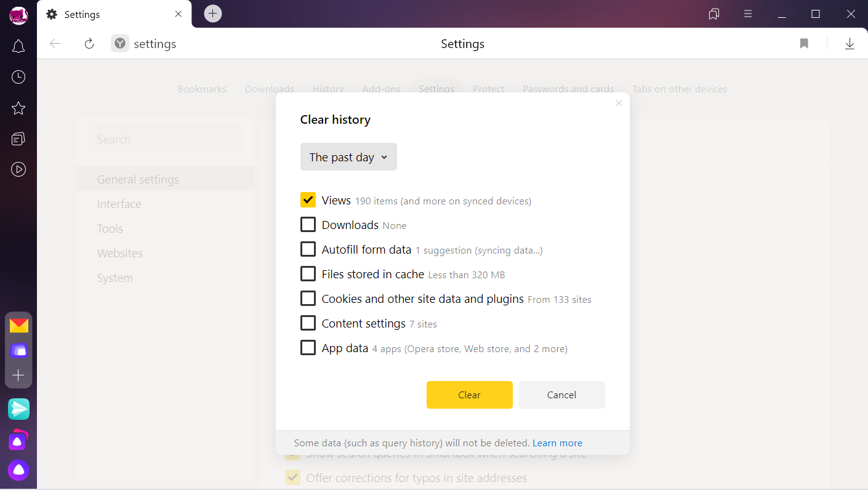
Task: Select System settings section
Action: coord(115,278)
